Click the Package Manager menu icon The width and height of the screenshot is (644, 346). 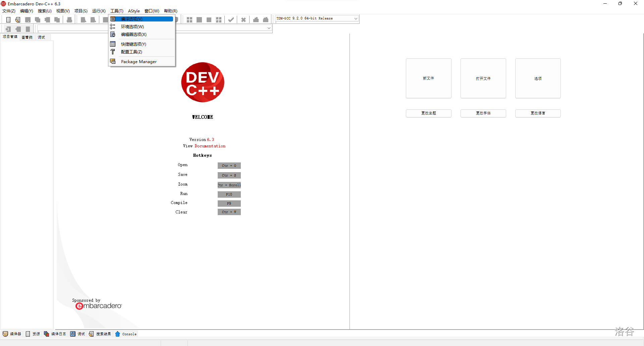(113, 61)
